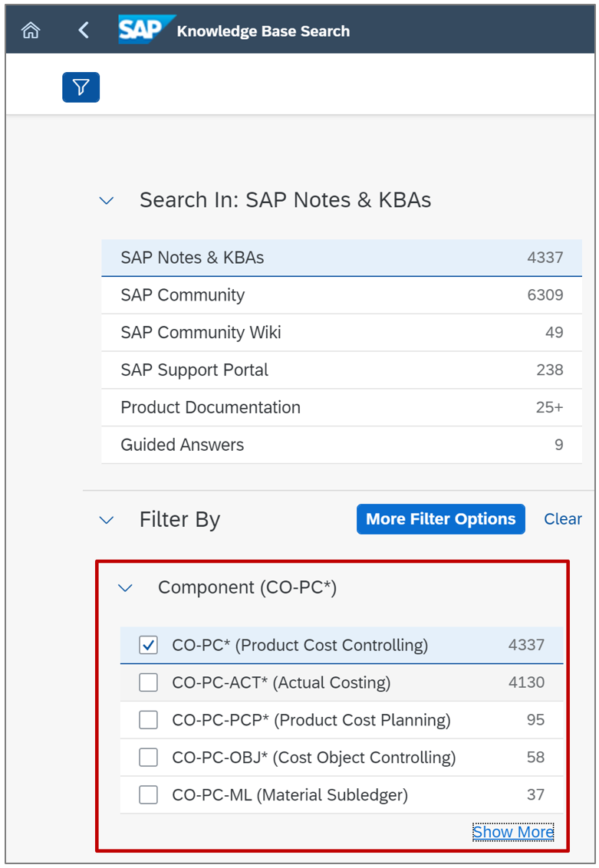Collapse the Search In section

(x=107, y=200)
